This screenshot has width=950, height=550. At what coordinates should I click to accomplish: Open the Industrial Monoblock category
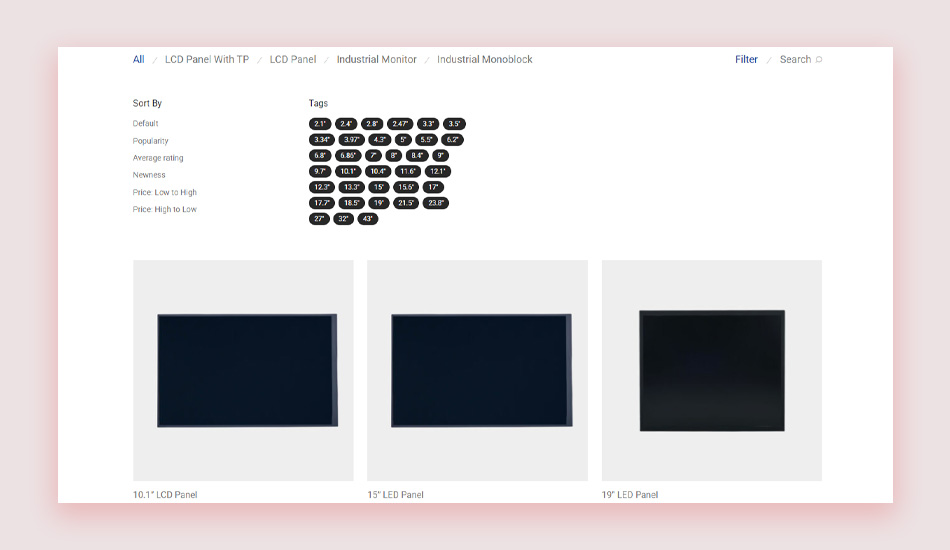485,59
